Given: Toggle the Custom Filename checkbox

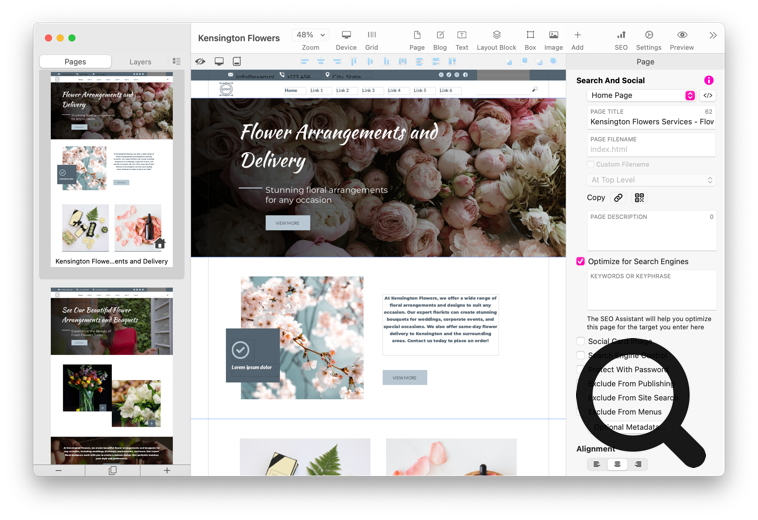Looking at the screenshot, I should click(x=590, y=164).
